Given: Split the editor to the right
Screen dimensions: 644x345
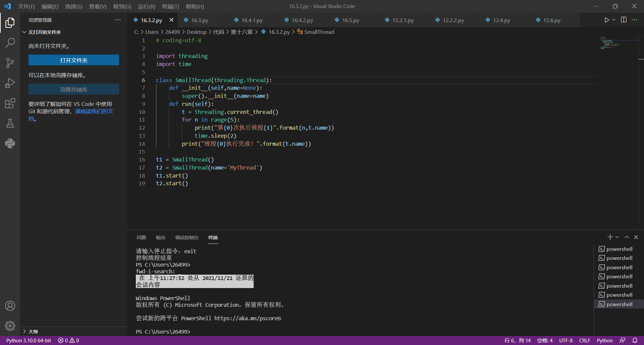Looking at the screenshot, I should [x=624, y=20].
